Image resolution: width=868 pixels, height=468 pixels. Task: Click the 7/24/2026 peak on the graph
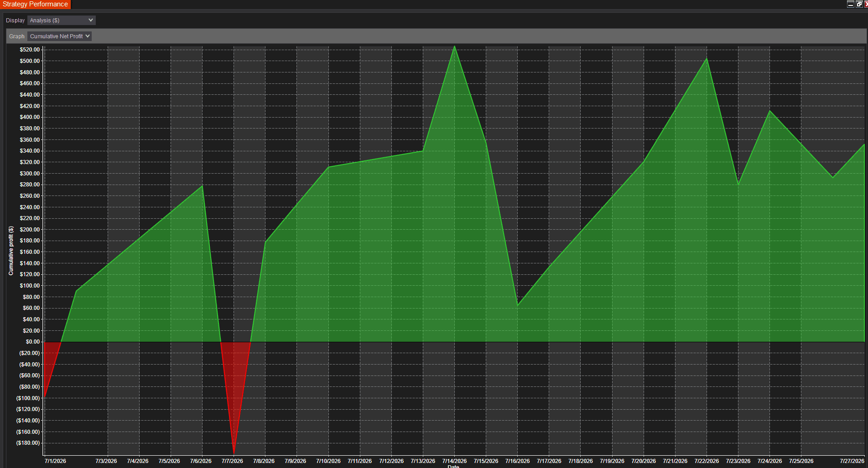point(770,111)
